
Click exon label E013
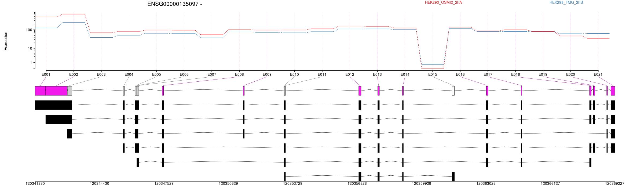point(377,74)
